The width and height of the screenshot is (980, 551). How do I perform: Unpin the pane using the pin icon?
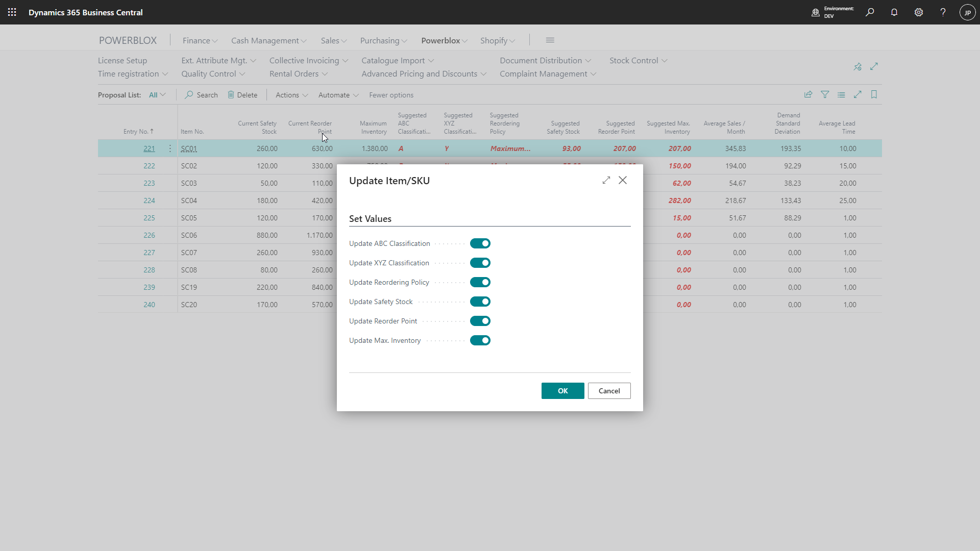[857, 66]
